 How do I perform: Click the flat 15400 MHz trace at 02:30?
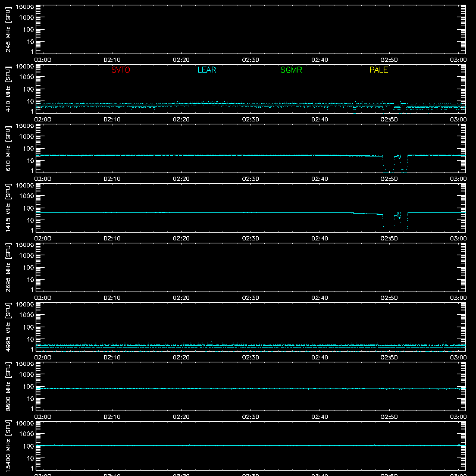(250, 446)
